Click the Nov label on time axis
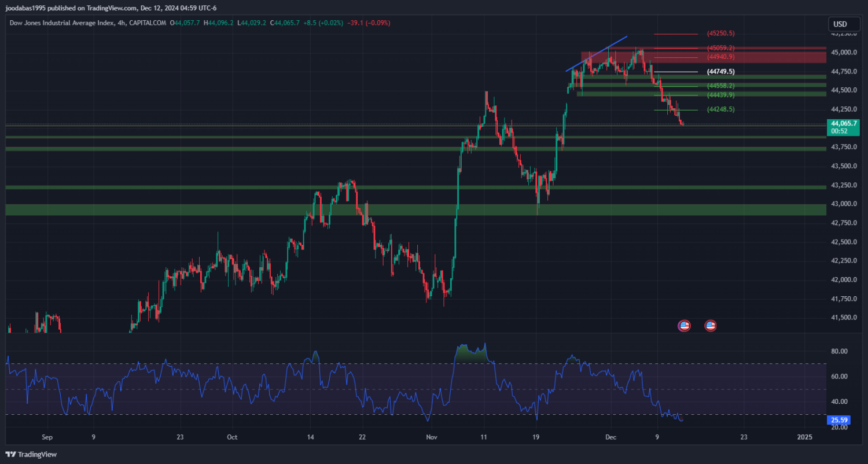This screenshot has width=868, height=464. point(430,437)
